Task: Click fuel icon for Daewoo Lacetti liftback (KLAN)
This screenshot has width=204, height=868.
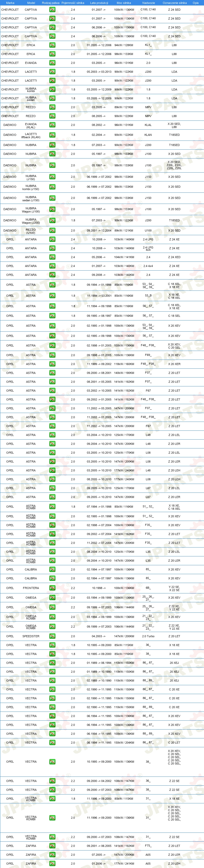Action: (52, 135)
